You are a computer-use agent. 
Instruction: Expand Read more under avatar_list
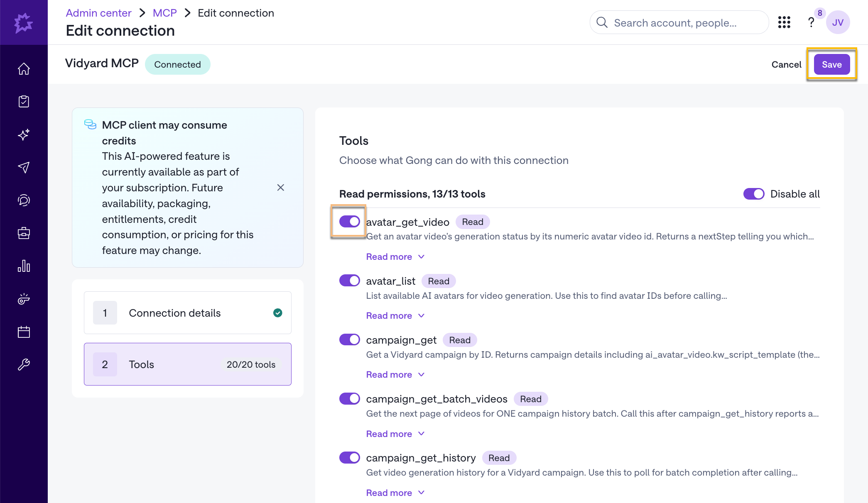tap(395, 315)
